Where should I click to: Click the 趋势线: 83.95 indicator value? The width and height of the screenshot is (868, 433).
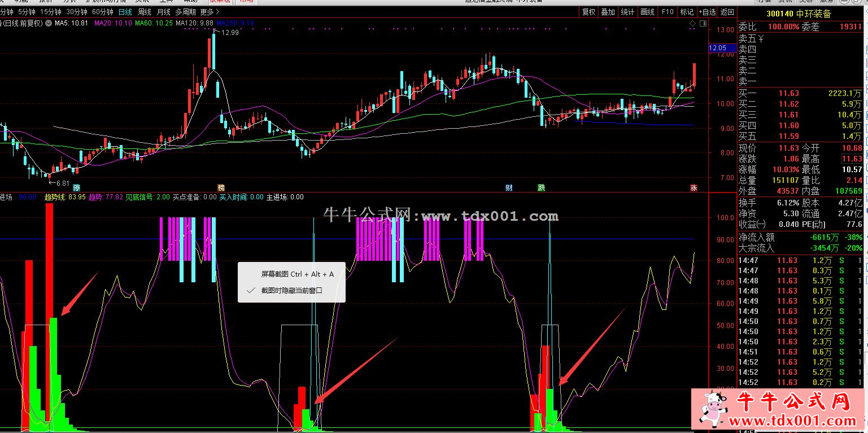point(65,197)
